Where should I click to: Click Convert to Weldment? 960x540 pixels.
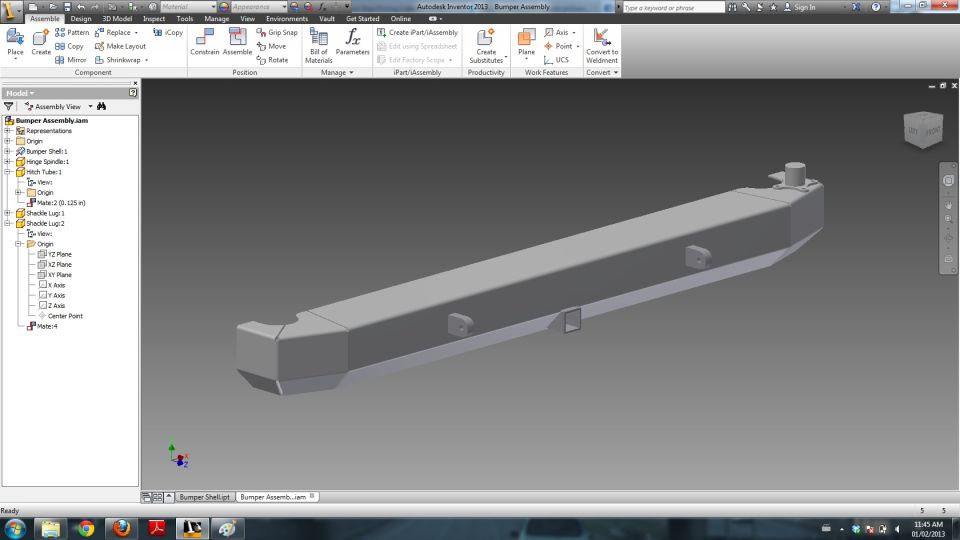coord(602,45)
